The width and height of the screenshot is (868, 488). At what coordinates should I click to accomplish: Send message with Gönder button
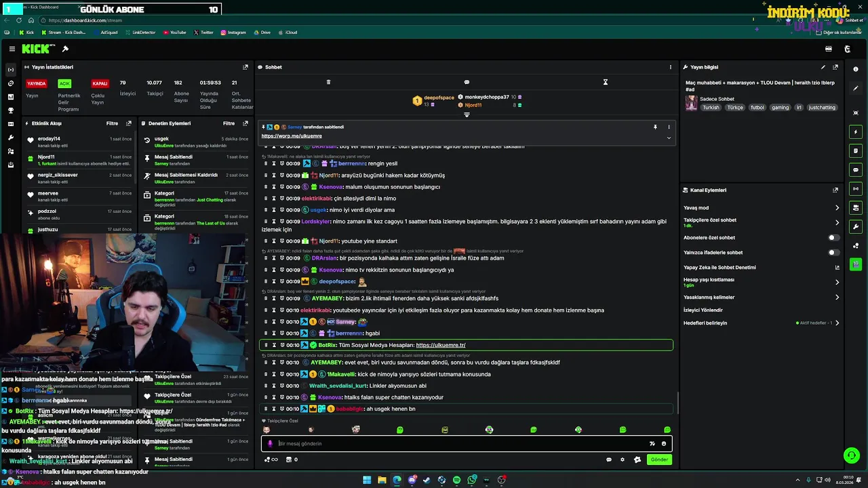coord(659,460)
